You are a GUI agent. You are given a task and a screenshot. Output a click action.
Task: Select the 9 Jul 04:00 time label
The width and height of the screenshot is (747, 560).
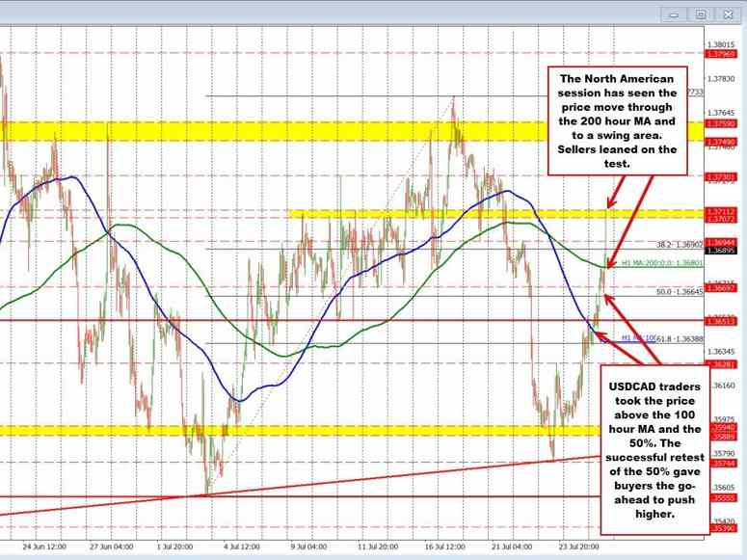(x=308, y=547)
